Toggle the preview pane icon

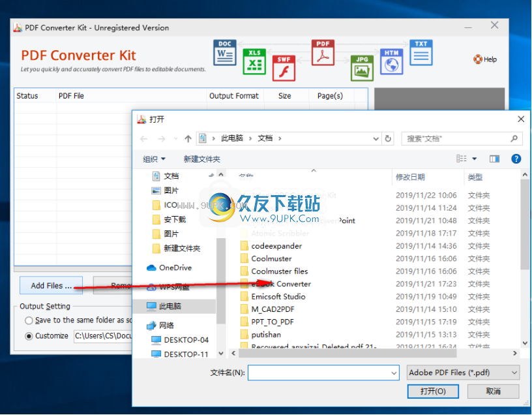coord(494,159)
